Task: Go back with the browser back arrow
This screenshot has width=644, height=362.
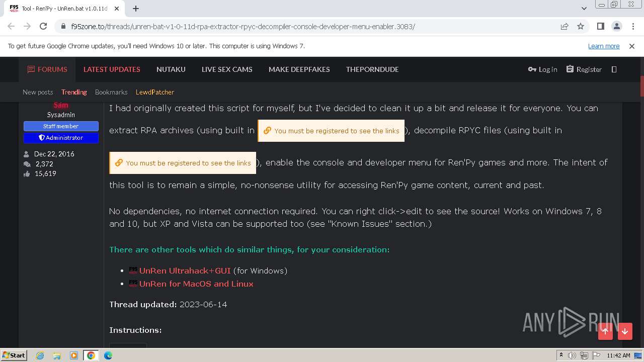Action: point(11,26)
